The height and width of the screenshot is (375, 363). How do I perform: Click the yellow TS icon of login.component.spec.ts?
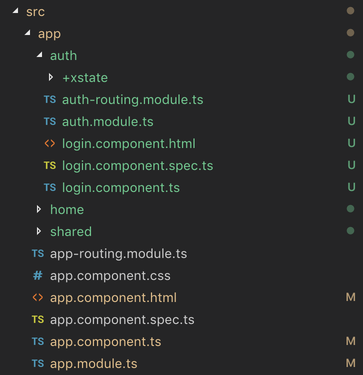pos(50,165)
